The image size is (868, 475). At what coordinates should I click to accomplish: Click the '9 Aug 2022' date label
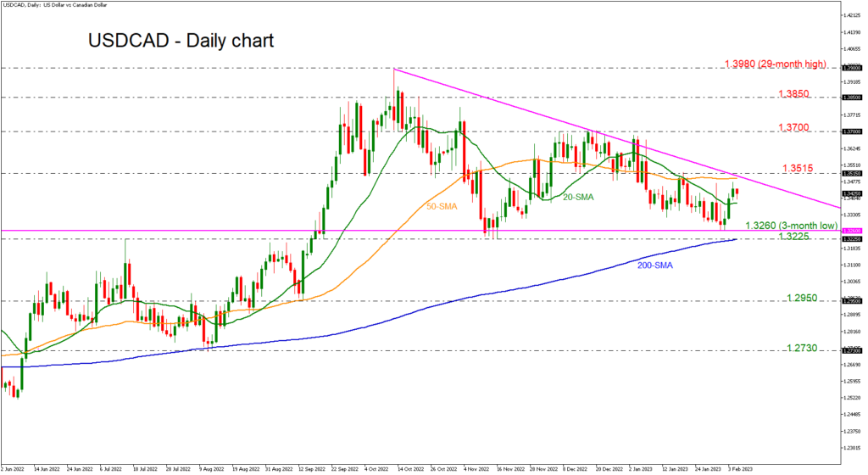[x=211, y=469]
